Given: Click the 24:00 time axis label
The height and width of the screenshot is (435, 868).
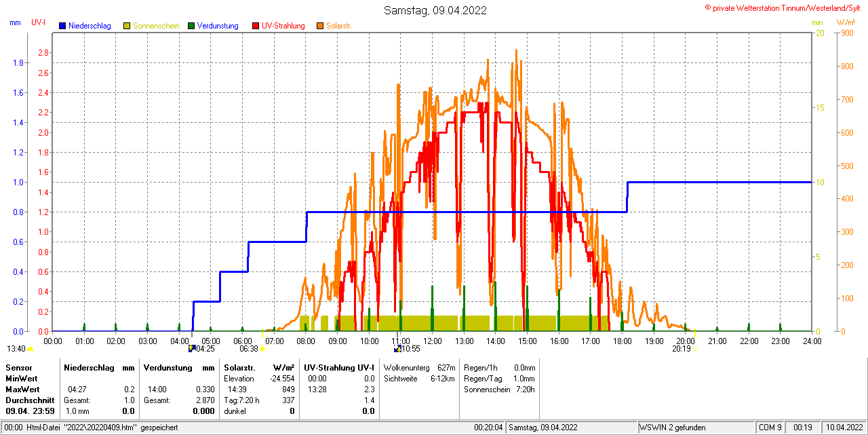Looking at the screenshot, I should [812, 341].
